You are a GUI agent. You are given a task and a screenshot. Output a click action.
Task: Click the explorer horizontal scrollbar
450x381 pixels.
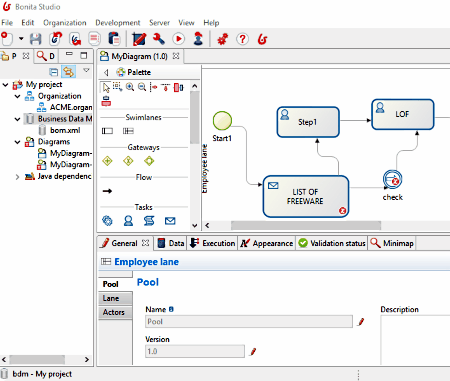coord(37,359)
